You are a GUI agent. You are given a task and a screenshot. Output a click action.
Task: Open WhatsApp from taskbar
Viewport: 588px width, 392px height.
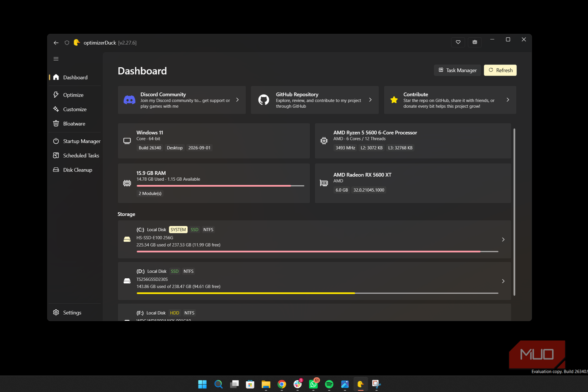[x=314, y=384]
